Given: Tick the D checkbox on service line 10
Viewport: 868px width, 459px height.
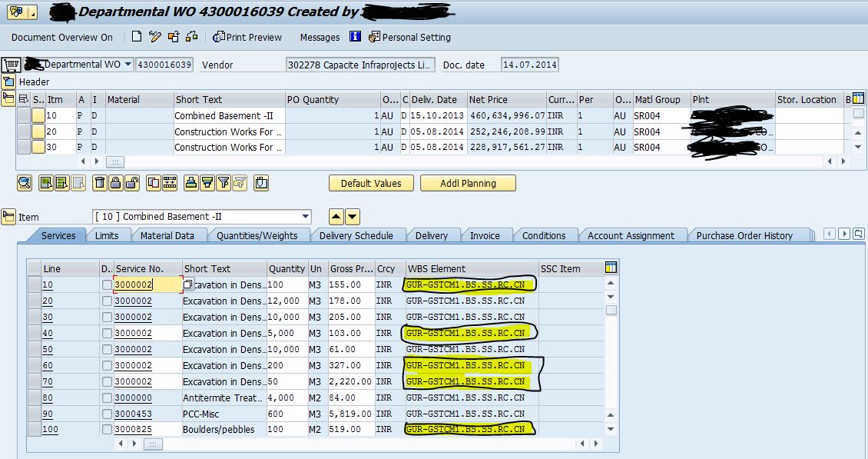Looking at the screenshot, I should click(107, 284).
